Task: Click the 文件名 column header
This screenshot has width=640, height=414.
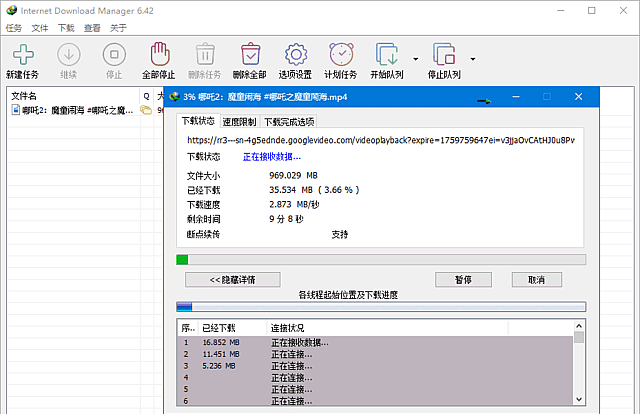Action: point(73,96)
